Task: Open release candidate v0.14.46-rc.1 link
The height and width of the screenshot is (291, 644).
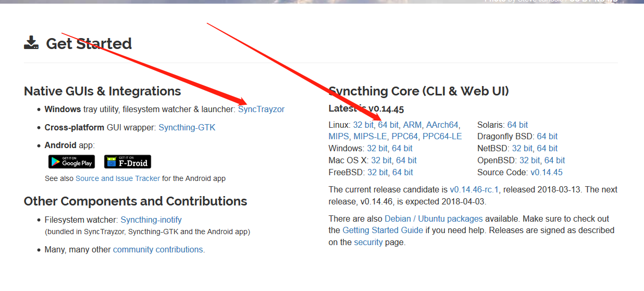Action: pos(474,190)
